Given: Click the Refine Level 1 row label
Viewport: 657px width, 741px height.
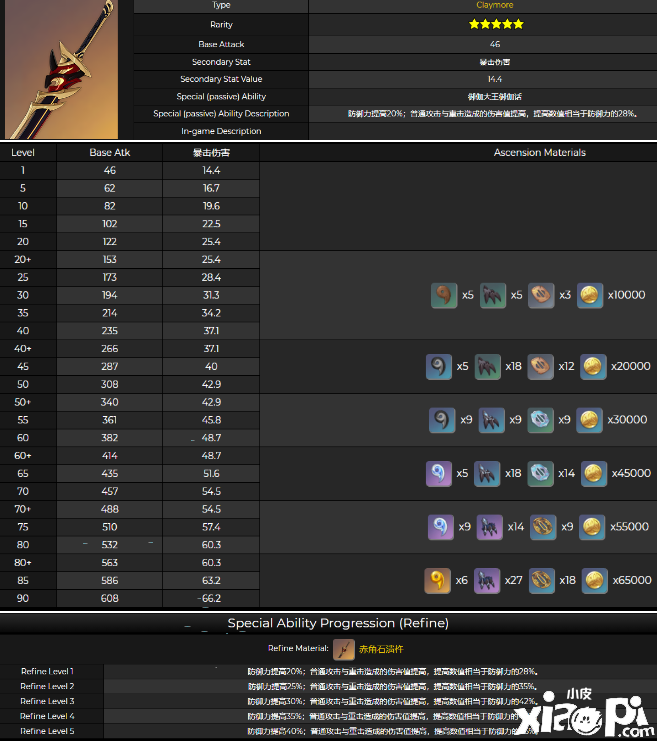Looking at the screenshot, I should click(47, 671).
